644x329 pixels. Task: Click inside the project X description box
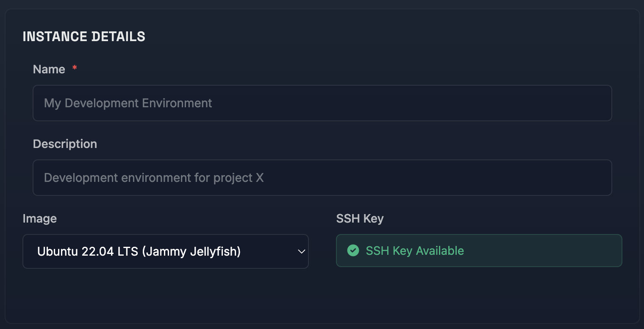point(322,178)
